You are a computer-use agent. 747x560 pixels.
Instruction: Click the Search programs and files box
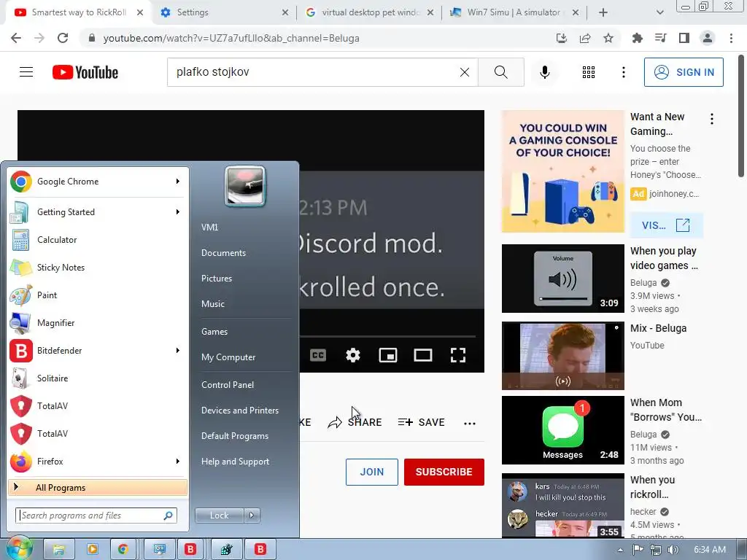click(x=96, y=516)
